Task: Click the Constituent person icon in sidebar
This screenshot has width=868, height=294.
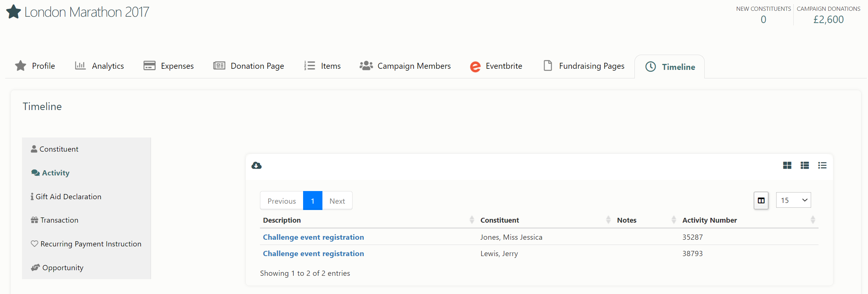Action: coord(34,149)
